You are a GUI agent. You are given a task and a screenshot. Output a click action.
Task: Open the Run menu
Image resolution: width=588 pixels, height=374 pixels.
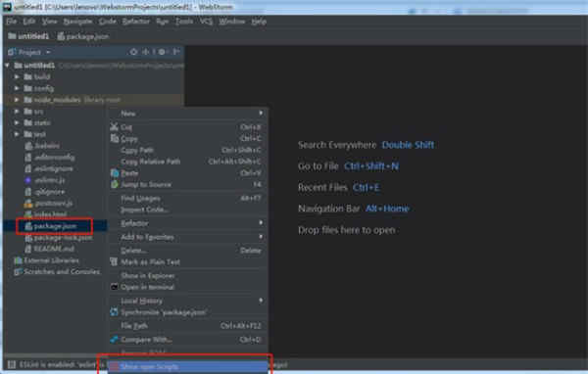click(x=162, y=22)
